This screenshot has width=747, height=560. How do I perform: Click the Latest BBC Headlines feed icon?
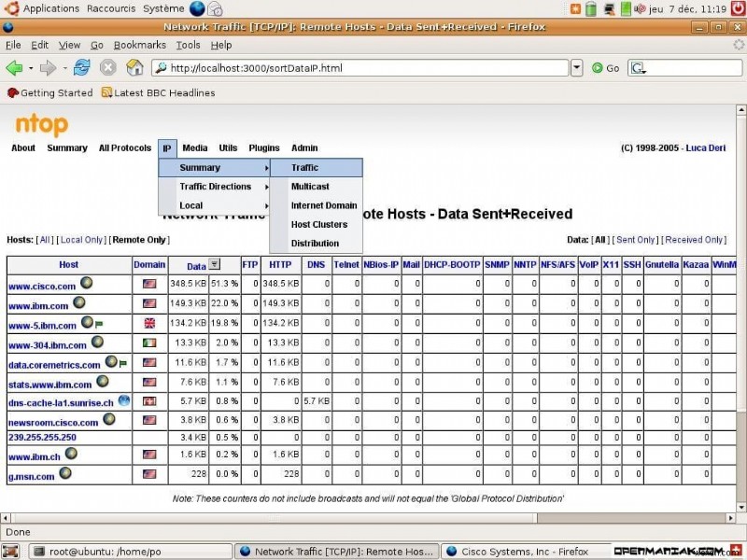click(105, 92)
